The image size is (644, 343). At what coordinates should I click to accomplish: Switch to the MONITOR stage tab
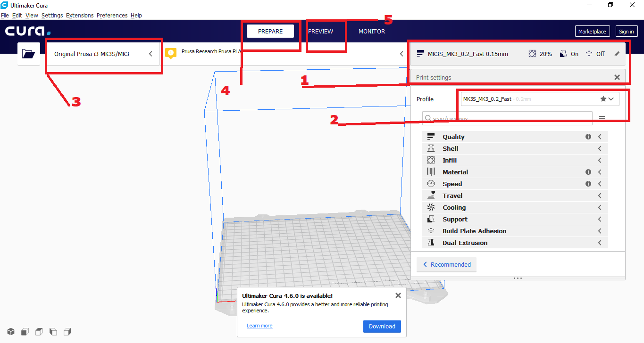click(372, 31)
